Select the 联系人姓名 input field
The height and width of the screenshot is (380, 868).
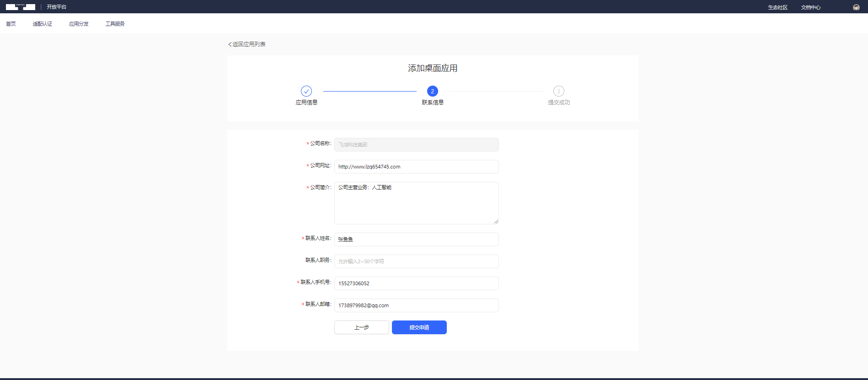[x=416, y=239]
